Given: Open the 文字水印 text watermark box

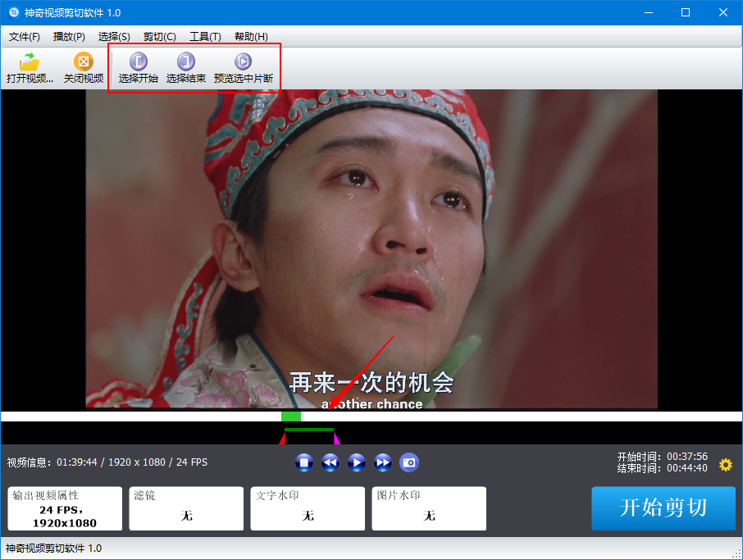Looking at the screenshot, I should pos(308,508).
